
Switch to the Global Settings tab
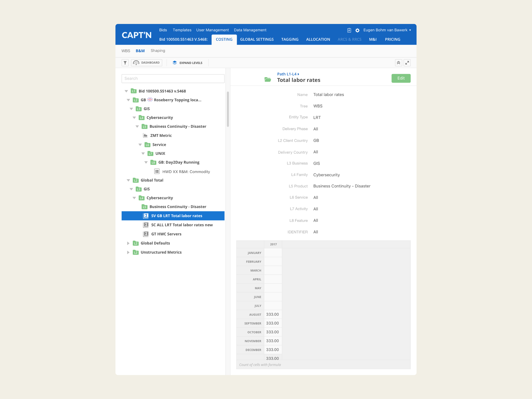[x=257, y=39]
